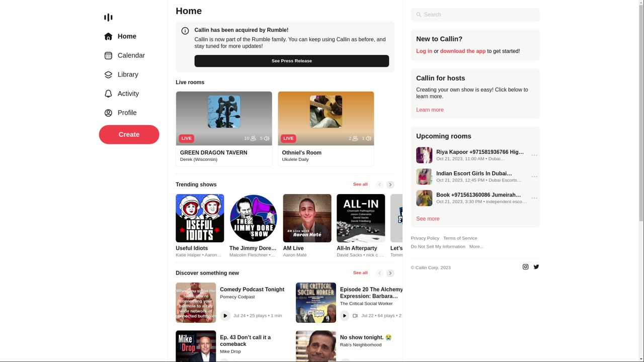644x362 pixels.
Task: Focus the Search input field
Action: coord(475,15)
